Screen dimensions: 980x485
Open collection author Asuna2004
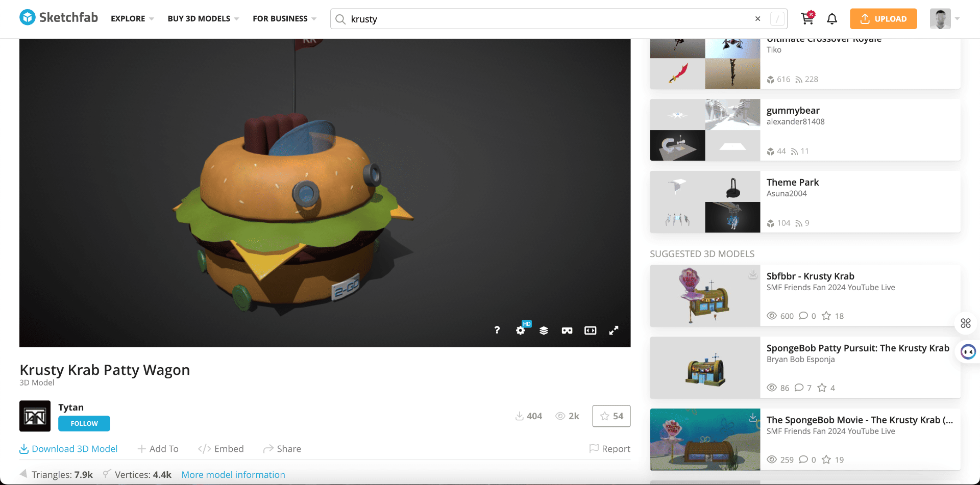coord(787,193)
